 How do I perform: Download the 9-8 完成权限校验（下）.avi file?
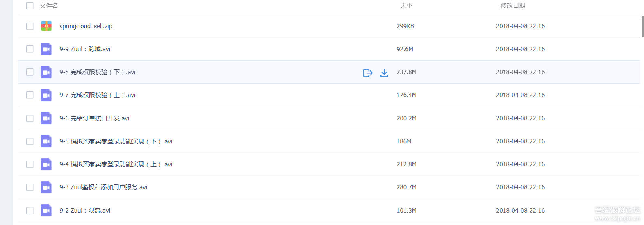(x=384, y=73)
